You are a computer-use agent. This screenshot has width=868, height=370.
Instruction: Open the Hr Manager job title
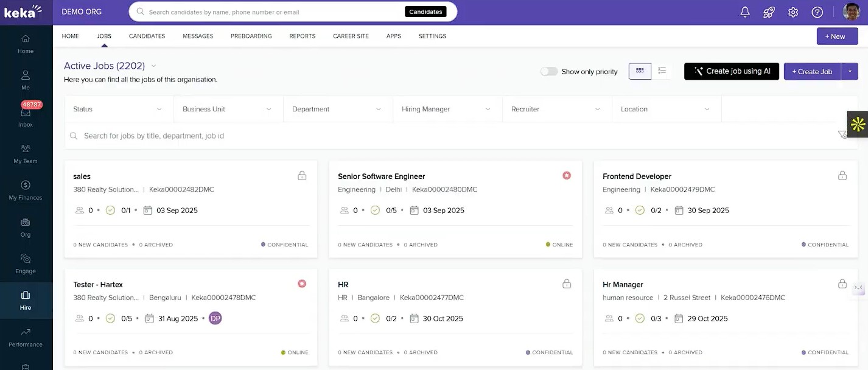(623, 284)
